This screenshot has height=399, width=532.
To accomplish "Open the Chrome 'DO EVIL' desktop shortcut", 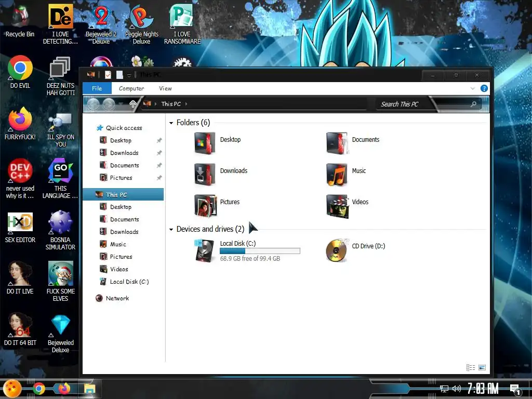I will coord(20,72).
